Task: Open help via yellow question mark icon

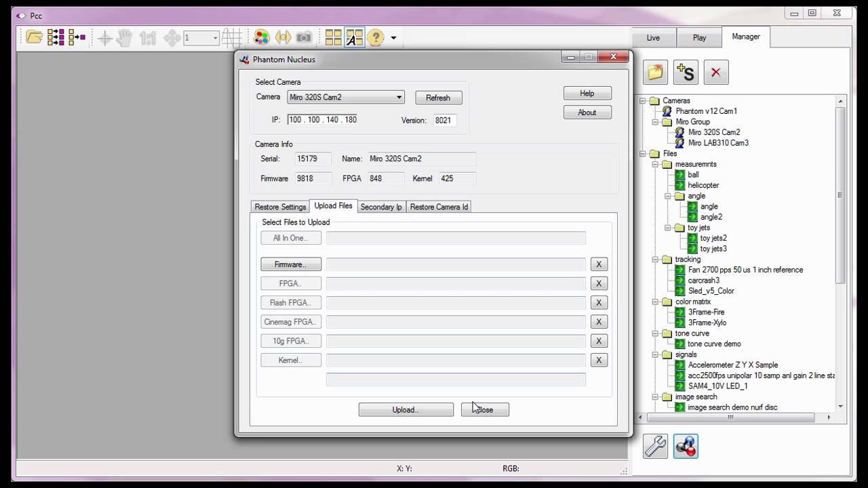Action: (376, 38)
